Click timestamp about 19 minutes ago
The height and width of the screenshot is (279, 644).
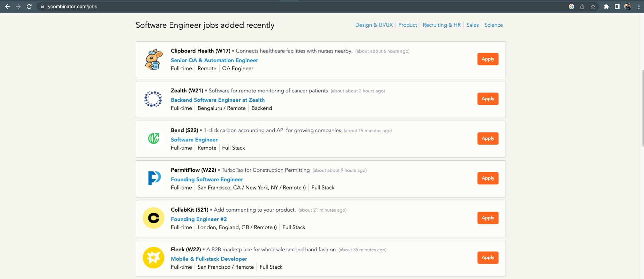point(368,130)
